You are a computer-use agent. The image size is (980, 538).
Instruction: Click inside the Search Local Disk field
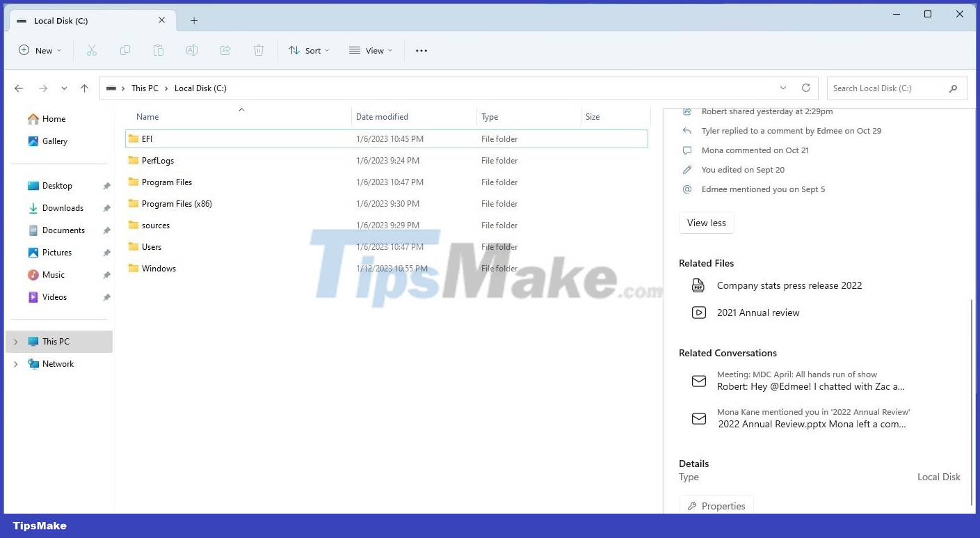click(x=890, y=88)
